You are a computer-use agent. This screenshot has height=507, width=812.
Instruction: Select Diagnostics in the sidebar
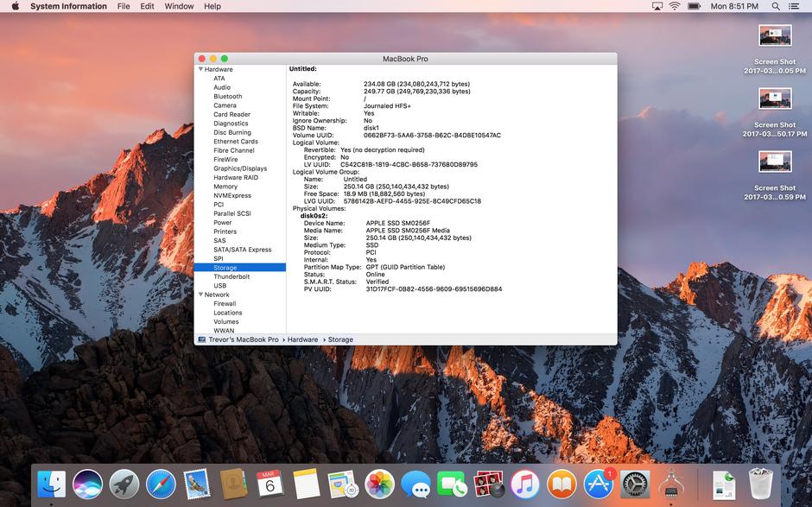pos(231,124)
